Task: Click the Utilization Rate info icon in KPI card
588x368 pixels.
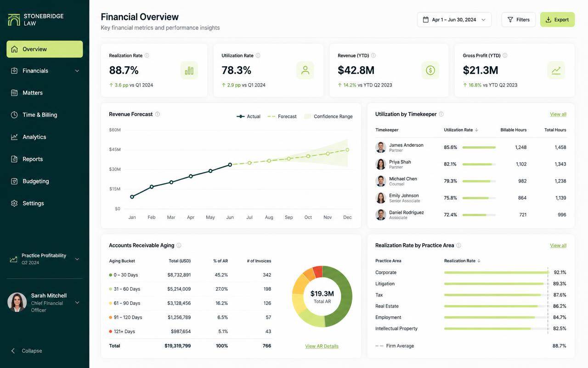Action: coord(258,56)
